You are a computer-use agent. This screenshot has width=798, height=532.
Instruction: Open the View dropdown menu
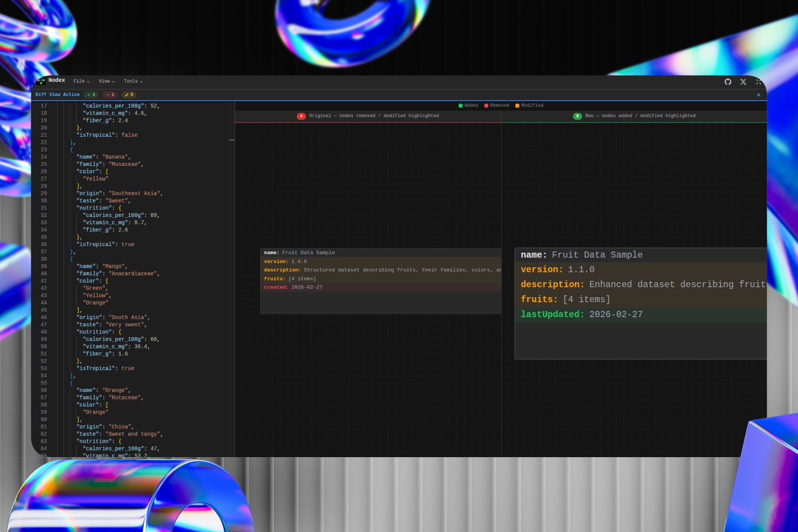pos(106,81)
